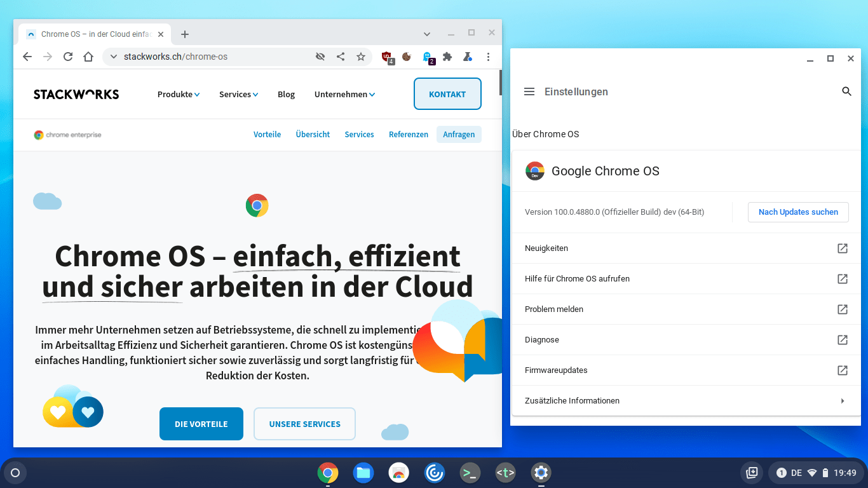The image size is (868, 488).
Task: Open the Ghostery ghost extension
Action: pyautogui.click(x=428, y=57)
